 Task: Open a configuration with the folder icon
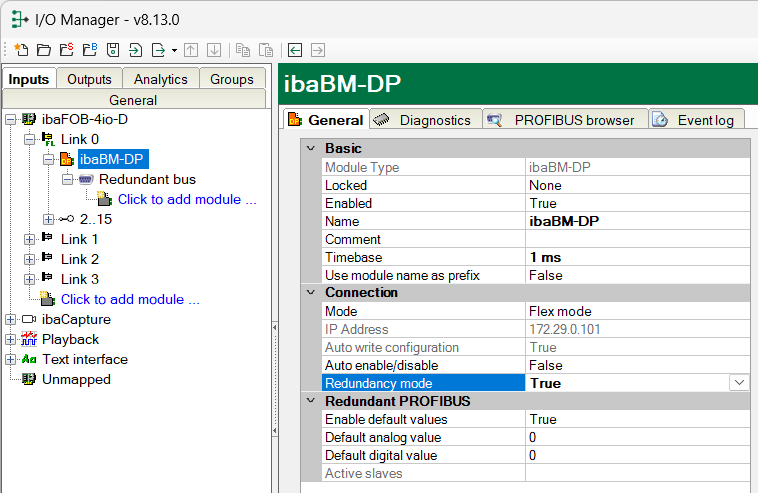pyautogui.click(x=44, y=50)
